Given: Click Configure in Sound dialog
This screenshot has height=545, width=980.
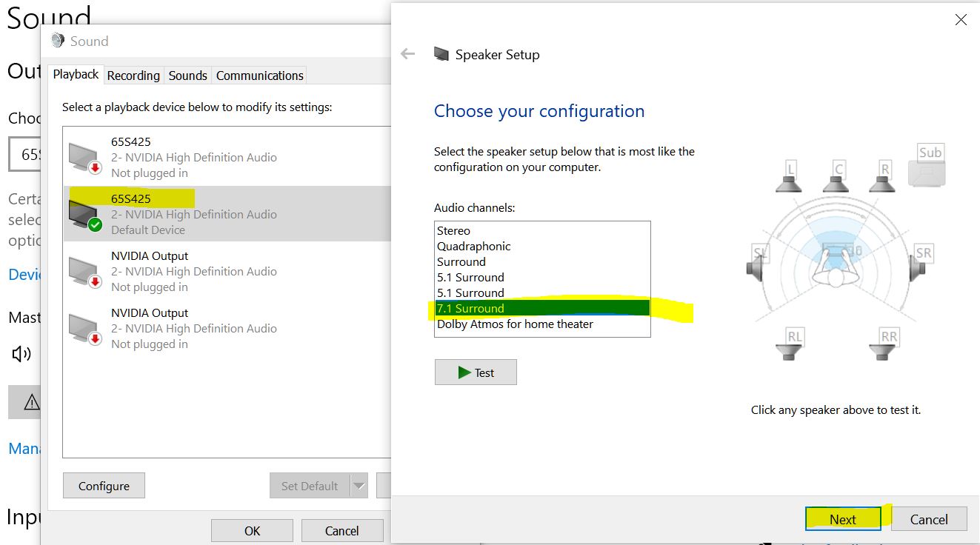Looking at the screenshot, I should [104, 486].
